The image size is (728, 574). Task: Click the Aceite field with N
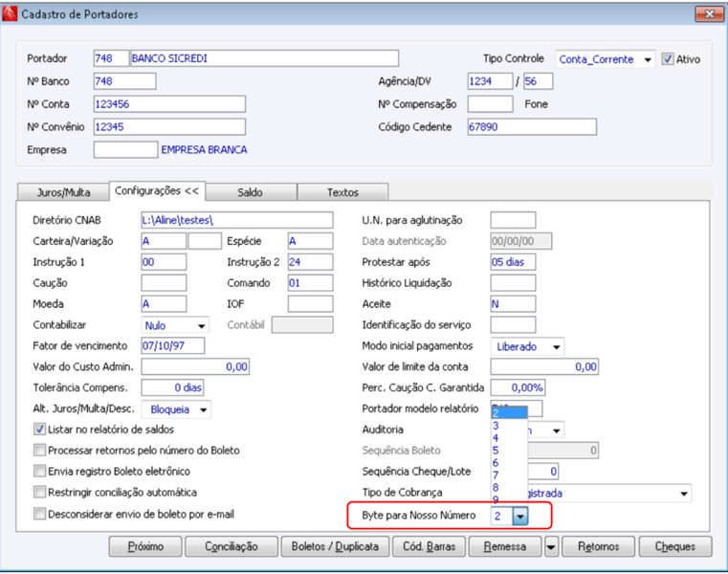pos(513,303)
